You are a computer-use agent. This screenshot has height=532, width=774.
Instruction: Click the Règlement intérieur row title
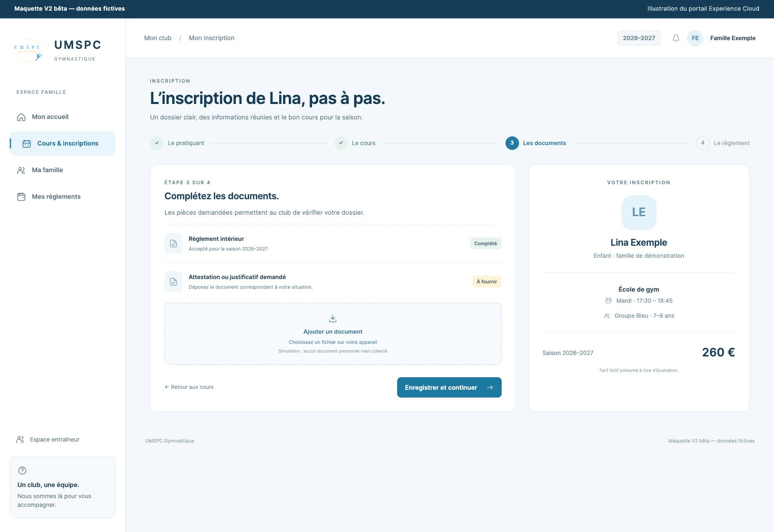[216, 239]
